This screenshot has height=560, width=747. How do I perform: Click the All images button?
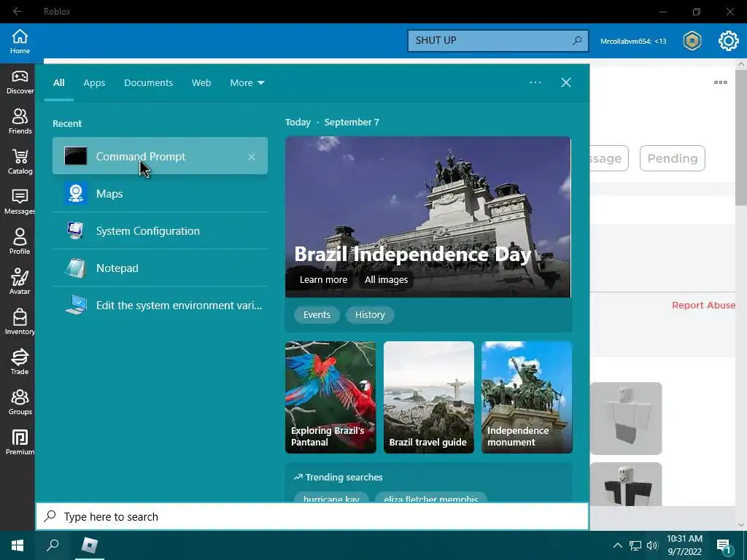[x=386, y=279]
